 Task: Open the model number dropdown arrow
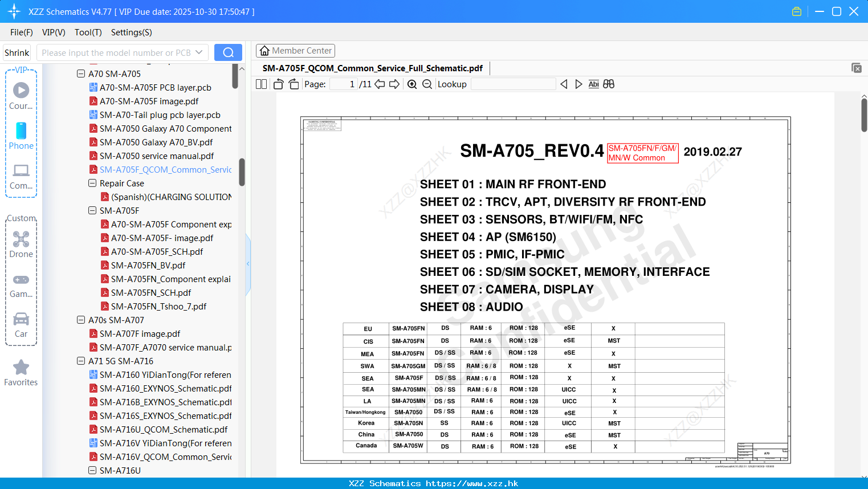199,52
